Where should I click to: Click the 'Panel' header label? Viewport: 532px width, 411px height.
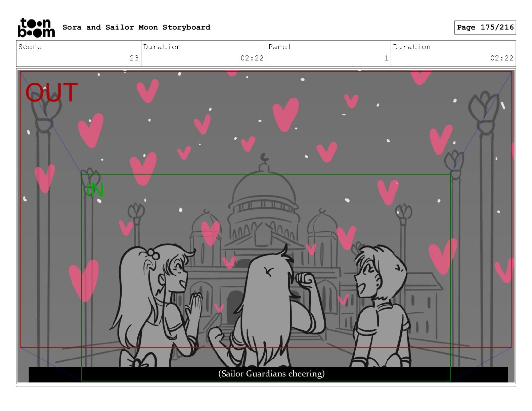280,47
